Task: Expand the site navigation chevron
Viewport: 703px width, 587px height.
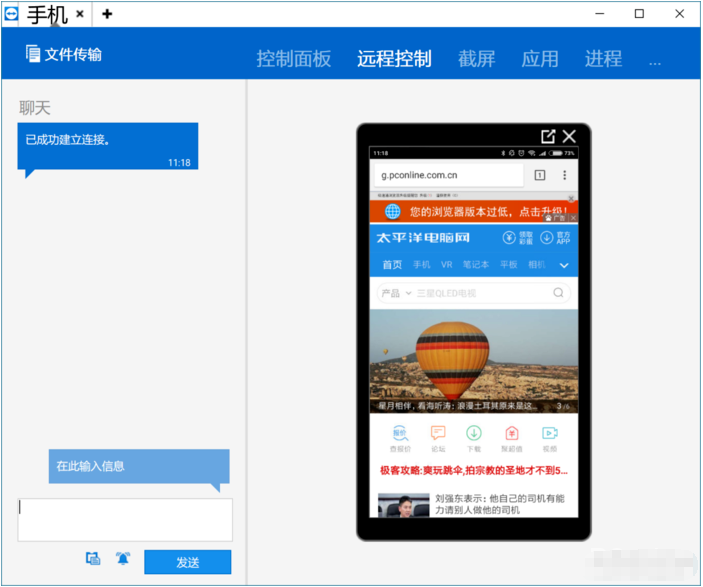Action: 564,265
